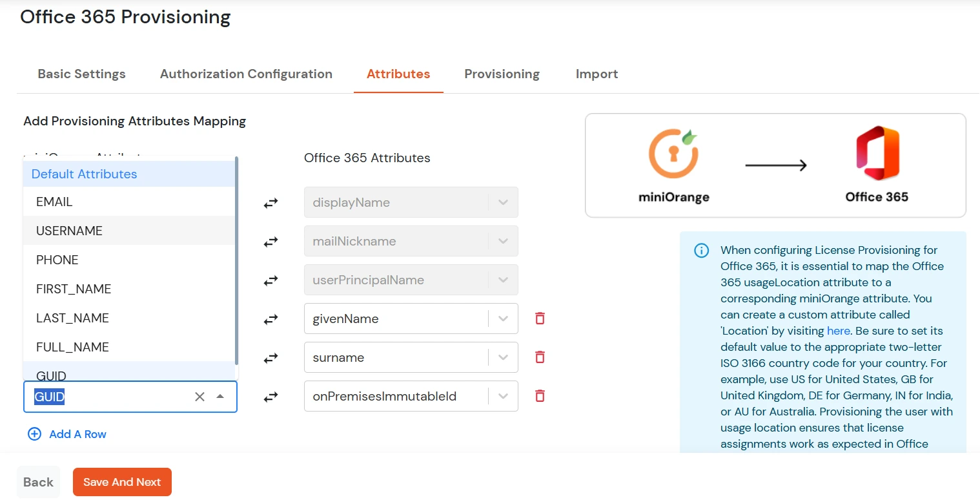Click the info icon above the usageLocation note

pos(701,251)
